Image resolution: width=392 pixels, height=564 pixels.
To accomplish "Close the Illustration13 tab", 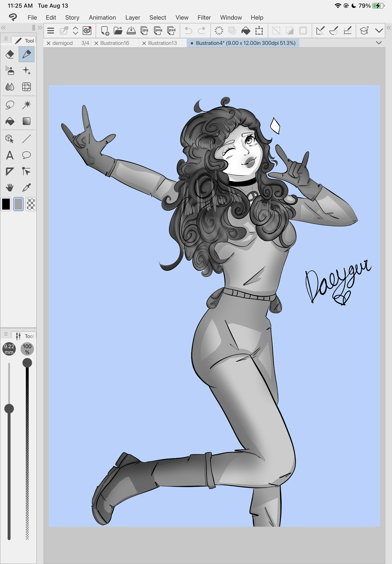I will pyautogui.click(x=144, y=43).
